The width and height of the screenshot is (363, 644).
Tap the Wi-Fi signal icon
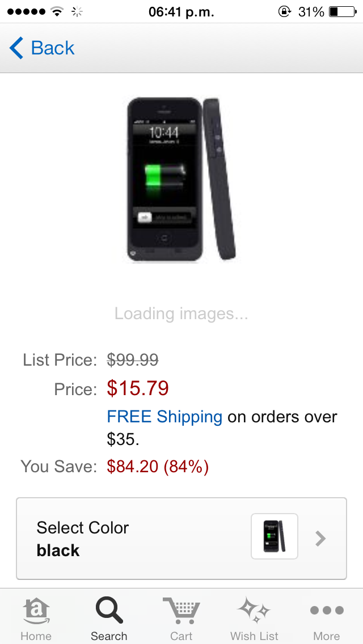(57, 11)
